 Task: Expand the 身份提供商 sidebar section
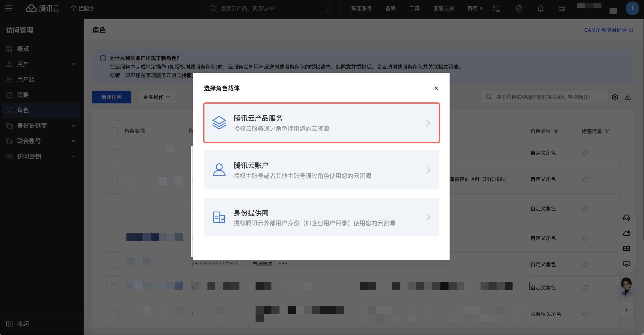tap(41, 125)
